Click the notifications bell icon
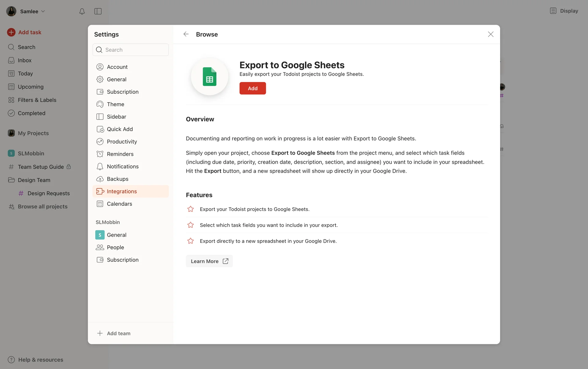Image resolution: width=588 pixels, height=369 pixels. pos(82,11)
